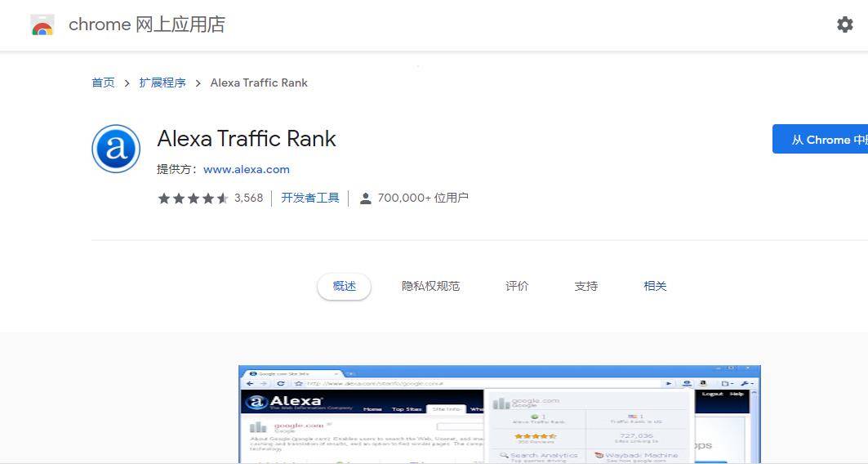
Task: Open 扩展程序 breadcrumb link
Action: (x=162, y=83)
